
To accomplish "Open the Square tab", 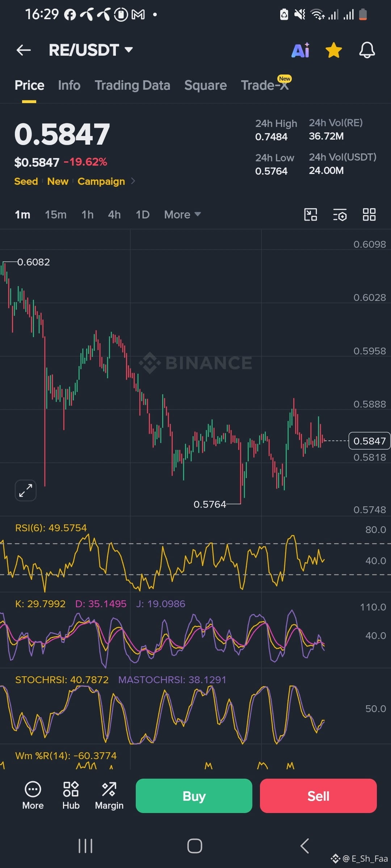I will (206, 85).
